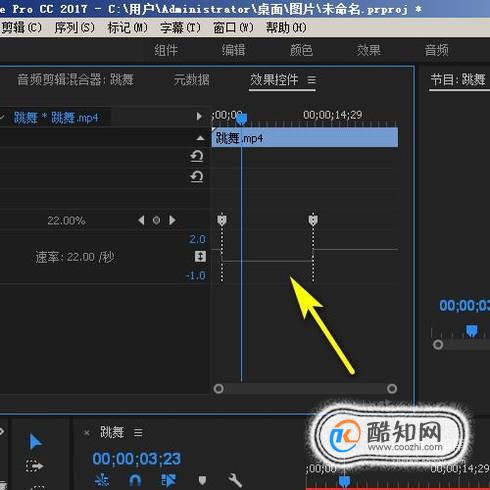The height and width of the screenshot is (490, 490).
Task: Reset the parameter with the lower reset icon
Action: click(197, 177)
